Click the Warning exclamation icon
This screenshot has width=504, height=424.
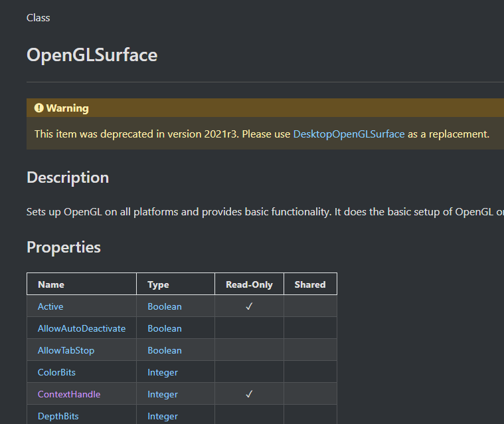39,108
